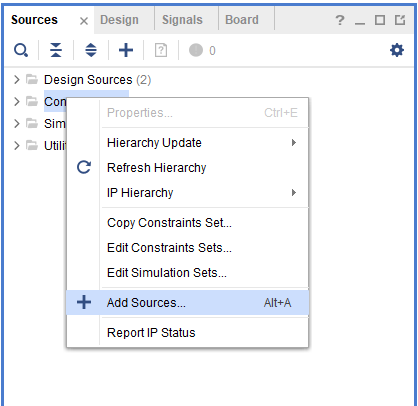Expand the Constraints folder chevron
This screenshot has width=418, height=406.
(17, 101)
